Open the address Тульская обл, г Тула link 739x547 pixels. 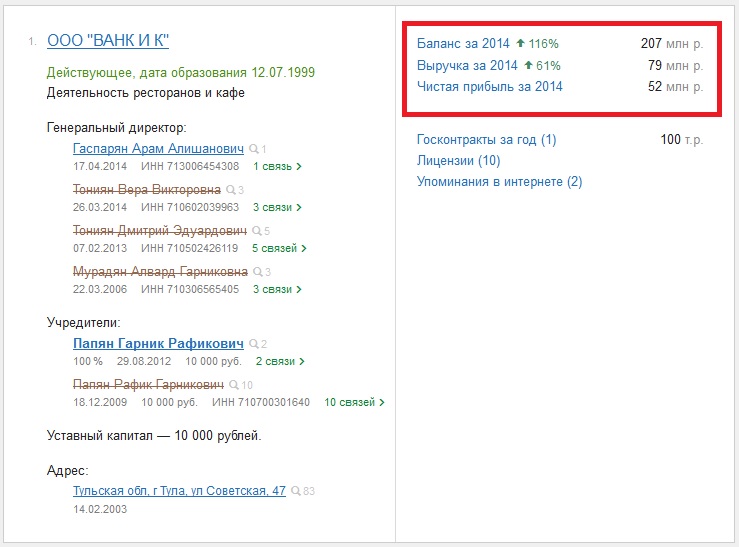[179, 491]
